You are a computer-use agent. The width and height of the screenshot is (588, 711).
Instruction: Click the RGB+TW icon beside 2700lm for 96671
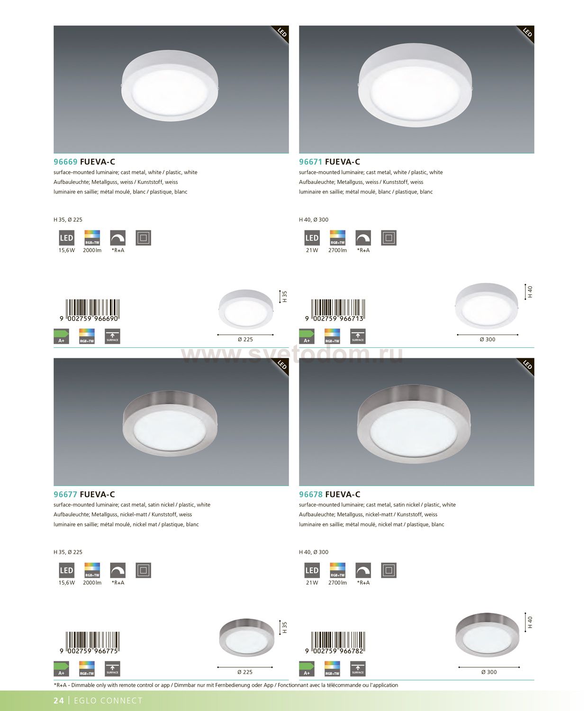click(337, 238)
